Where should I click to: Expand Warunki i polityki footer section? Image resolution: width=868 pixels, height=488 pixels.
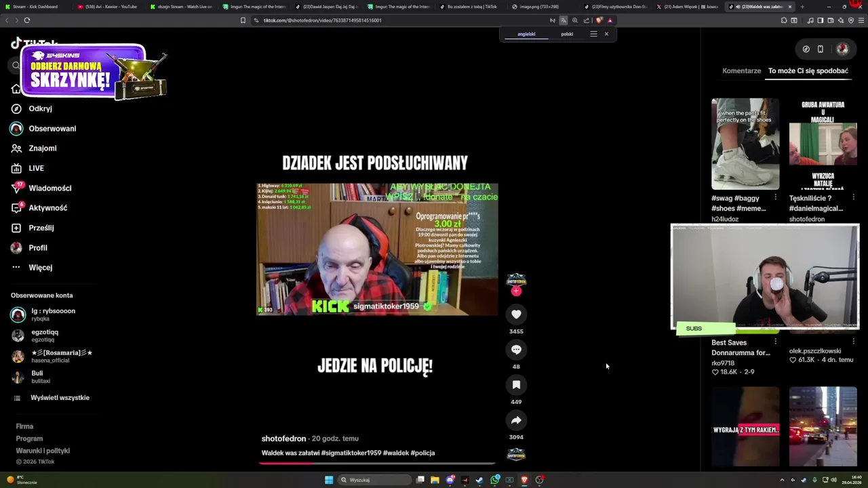[x=43, y=451]
